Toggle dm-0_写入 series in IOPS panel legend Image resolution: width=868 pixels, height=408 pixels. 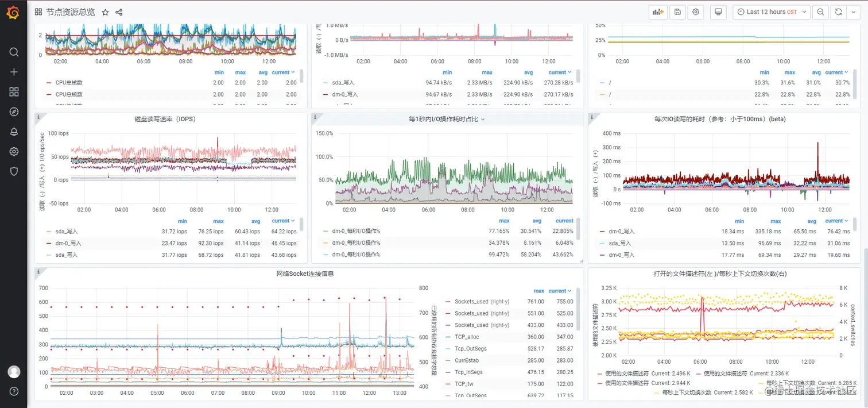coord(68,243)
